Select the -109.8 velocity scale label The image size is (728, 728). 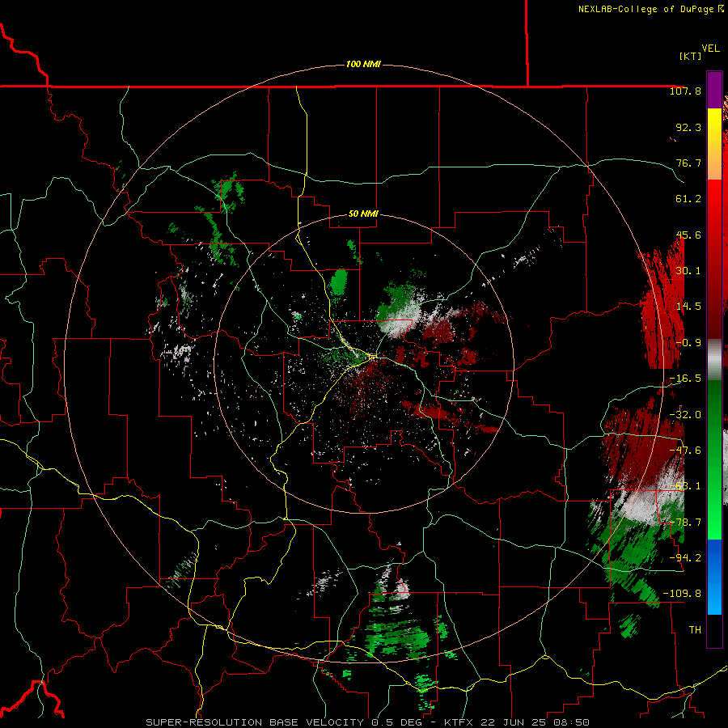682,594
